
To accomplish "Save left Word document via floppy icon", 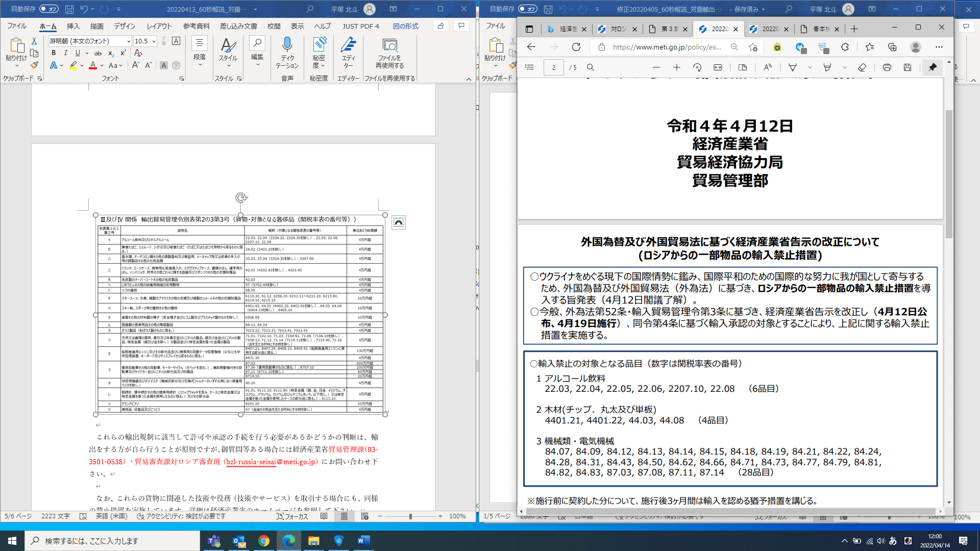I will click(69, 9).
